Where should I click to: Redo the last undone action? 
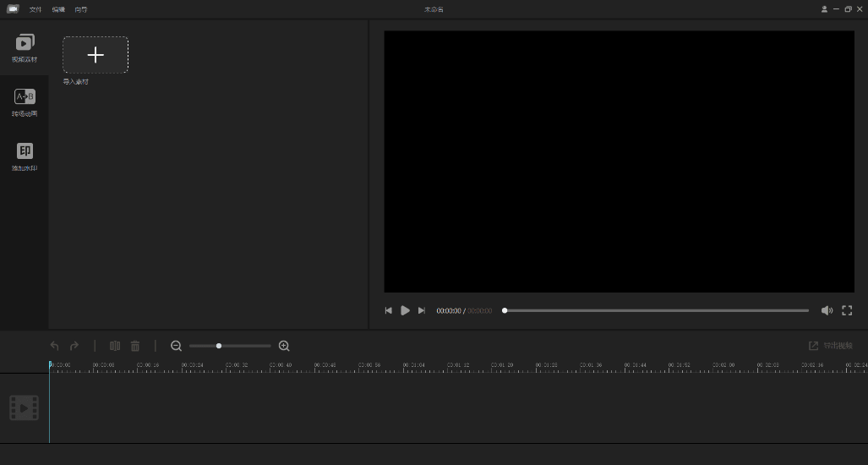coord(74,346)
